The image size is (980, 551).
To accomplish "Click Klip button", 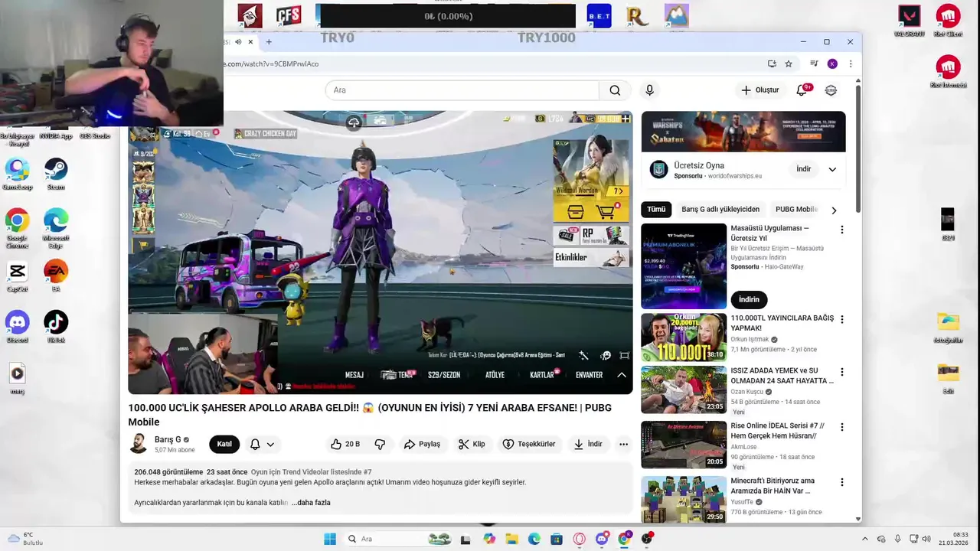I will coord(472,444).
